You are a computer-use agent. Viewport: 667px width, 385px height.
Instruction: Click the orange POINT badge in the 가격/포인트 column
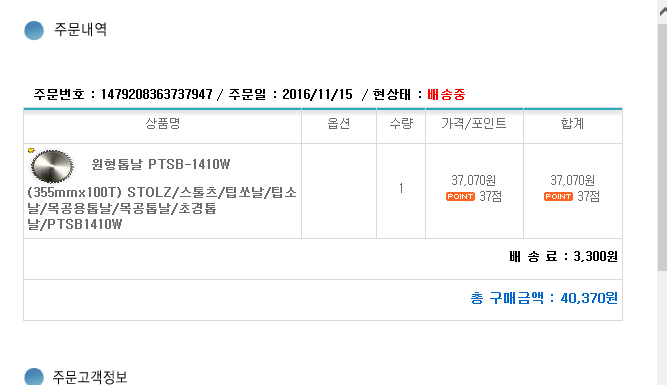460,197
